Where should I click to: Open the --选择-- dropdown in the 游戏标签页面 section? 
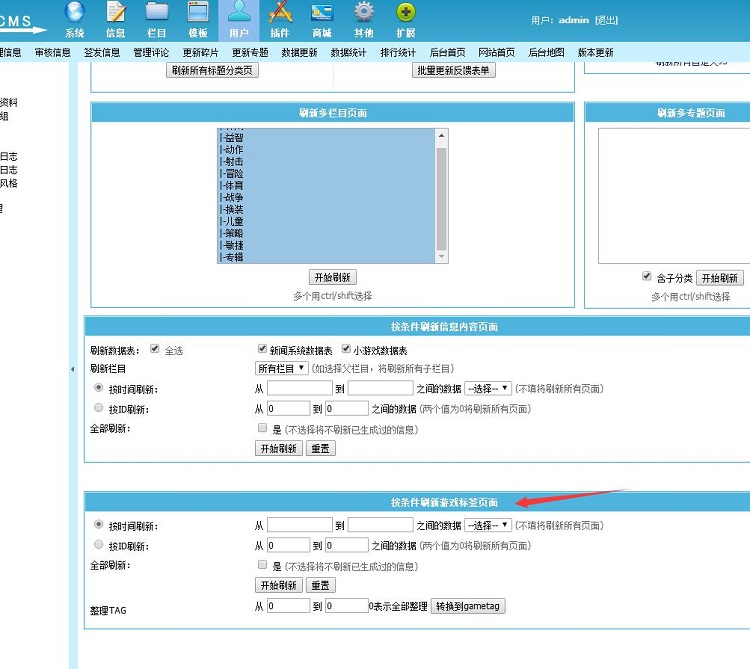(x=488, y=525)
